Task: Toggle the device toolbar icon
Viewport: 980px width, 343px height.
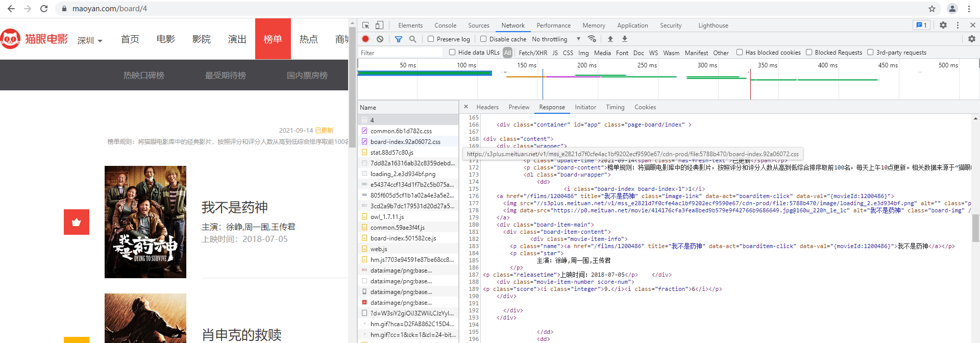Action: pos(379,25)
